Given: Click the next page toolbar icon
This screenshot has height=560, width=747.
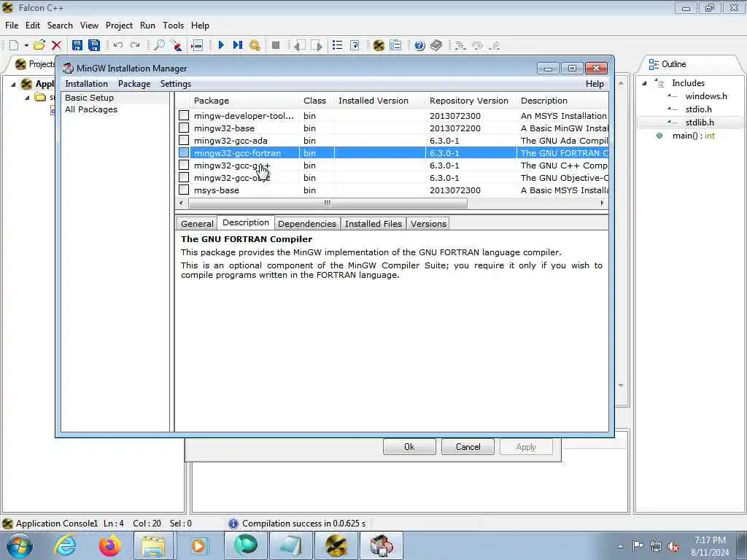Looking at the screenshot, I should (317, 45).
